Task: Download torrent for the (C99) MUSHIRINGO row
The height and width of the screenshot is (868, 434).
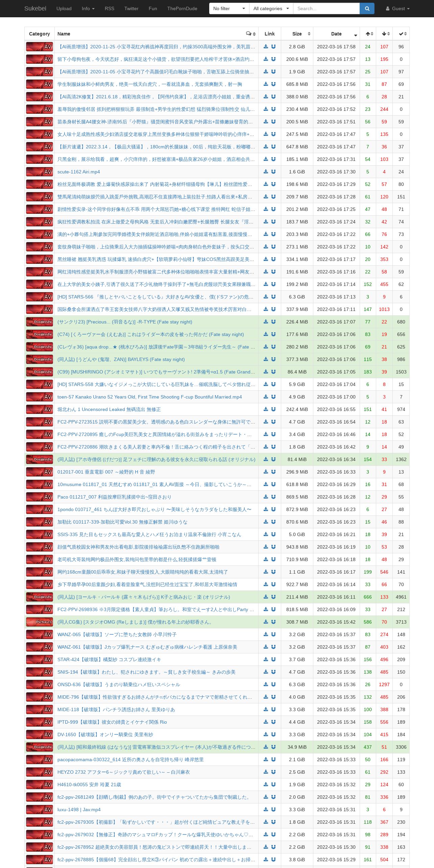Action: [266, 372]
